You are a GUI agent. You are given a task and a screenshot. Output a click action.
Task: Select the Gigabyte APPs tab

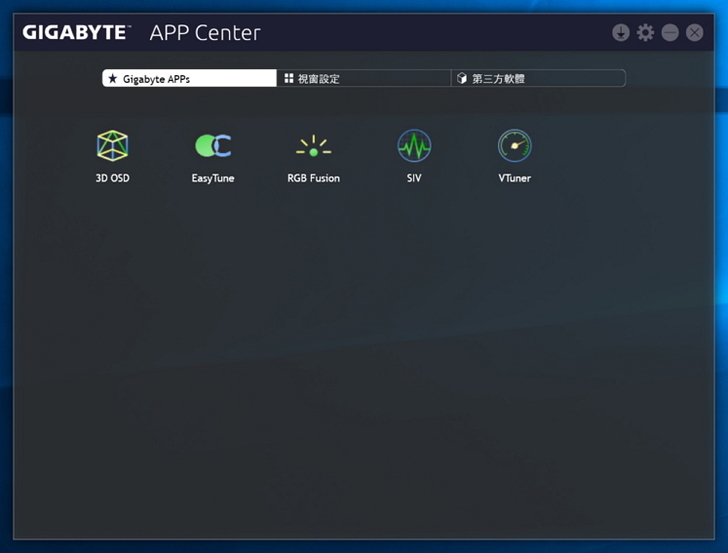click(x=189, y=78)
